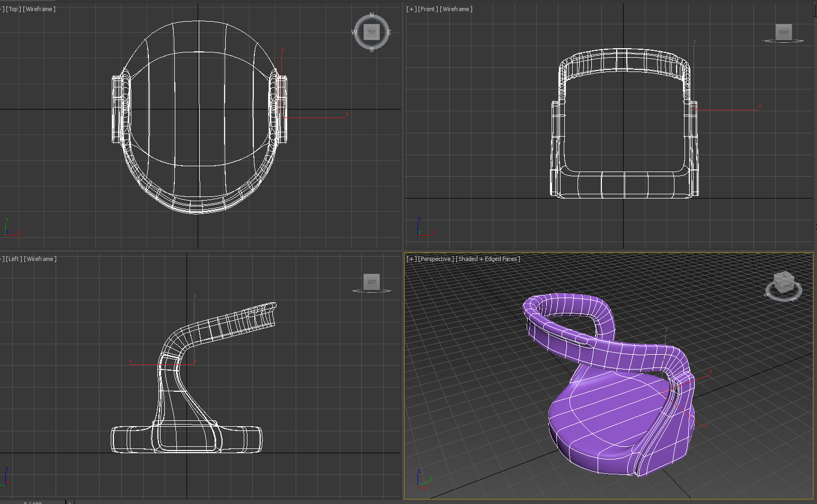Click the FRONT face of the Front viewport ViewCube
The image size is (817, 504).
(x=784, y=32)
